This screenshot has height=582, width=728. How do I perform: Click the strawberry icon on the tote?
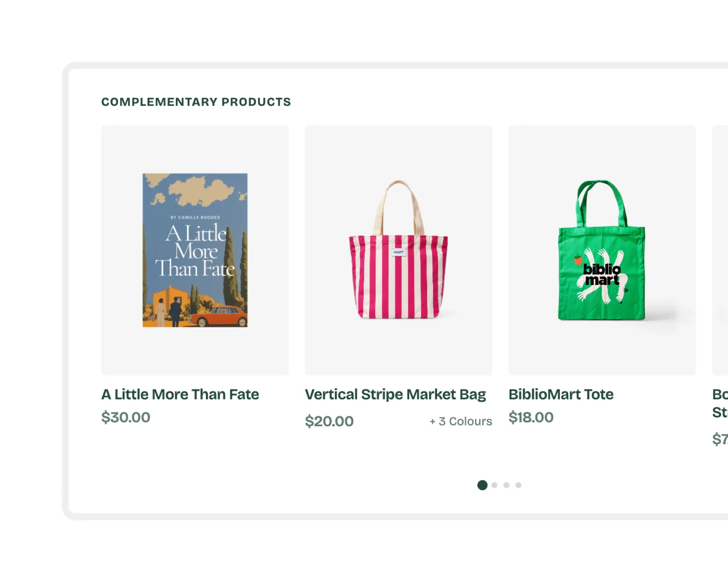(x=578, y=260)
